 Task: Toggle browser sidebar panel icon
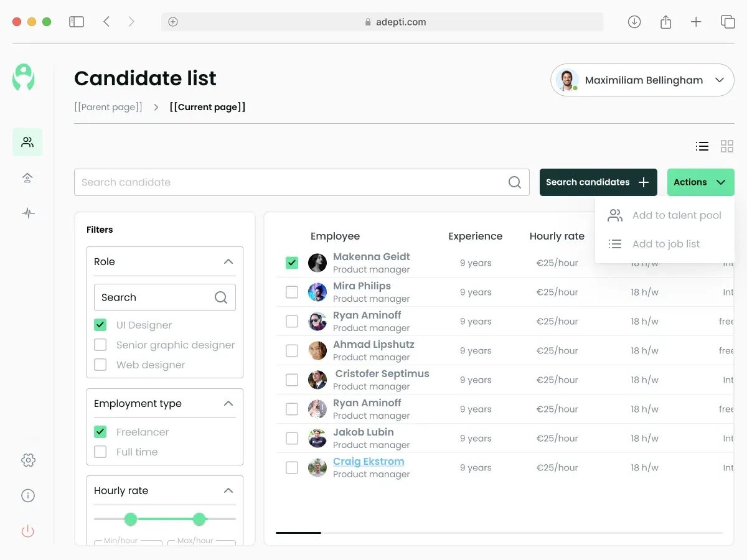pyautogui.click(x=77, y=22)
